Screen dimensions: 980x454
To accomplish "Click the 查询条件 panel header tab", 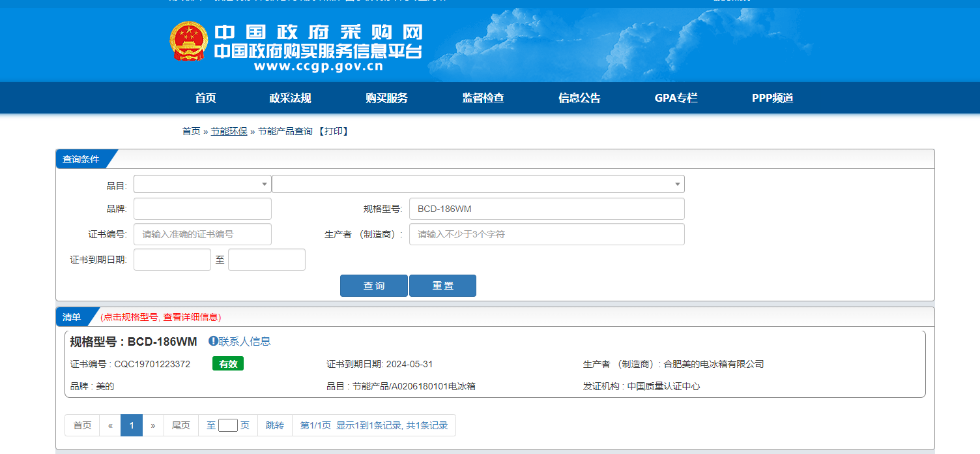I will [81, 159].
